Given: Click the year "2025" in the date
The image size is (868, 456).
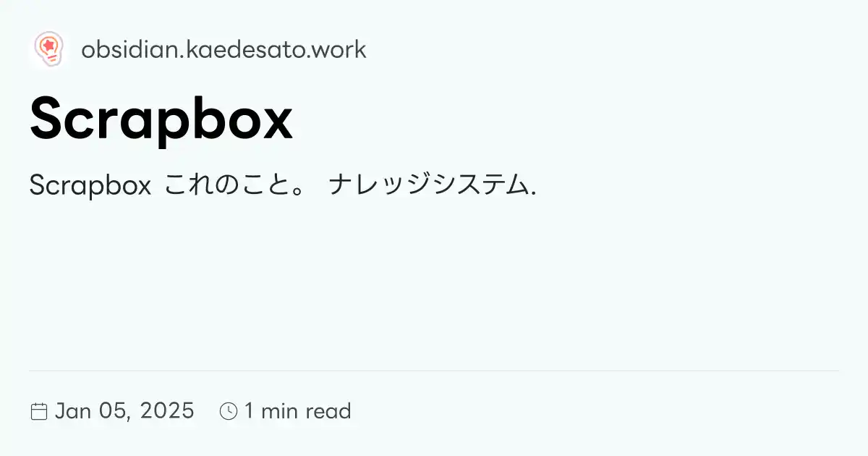Looking at the screenshot, I should pos(167,411).
